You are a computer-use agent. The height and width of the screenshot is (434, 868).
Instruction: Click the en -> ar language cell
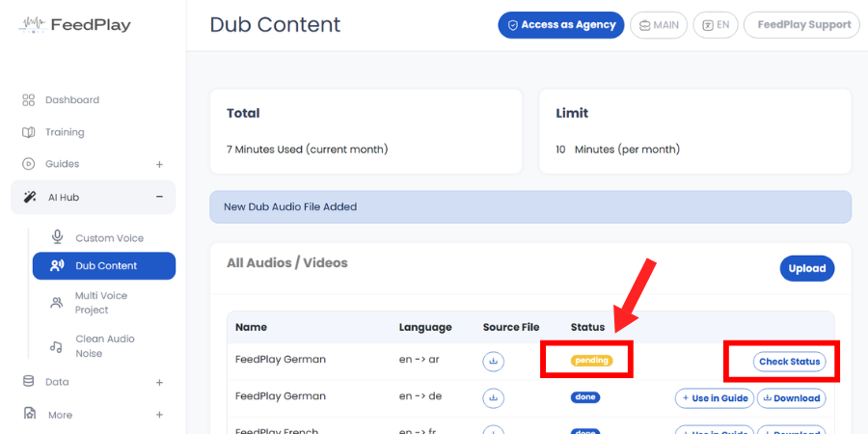point(420,360)
